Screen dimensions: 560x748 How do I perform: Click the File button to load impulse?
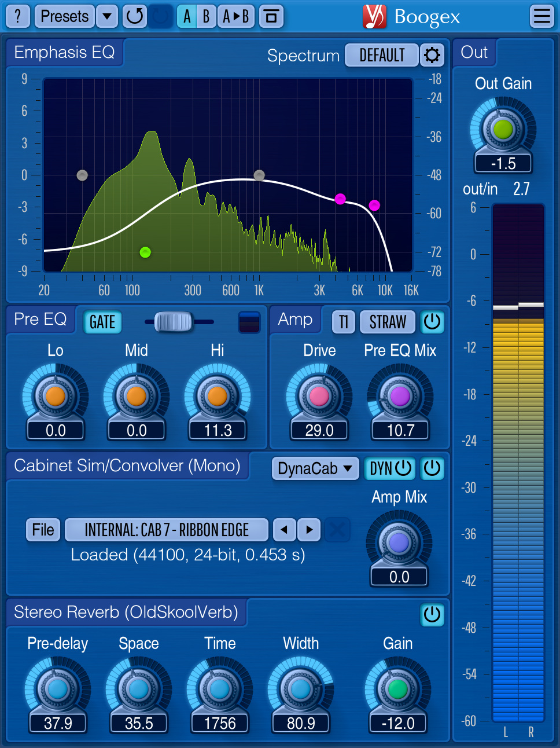pos(43,529)
